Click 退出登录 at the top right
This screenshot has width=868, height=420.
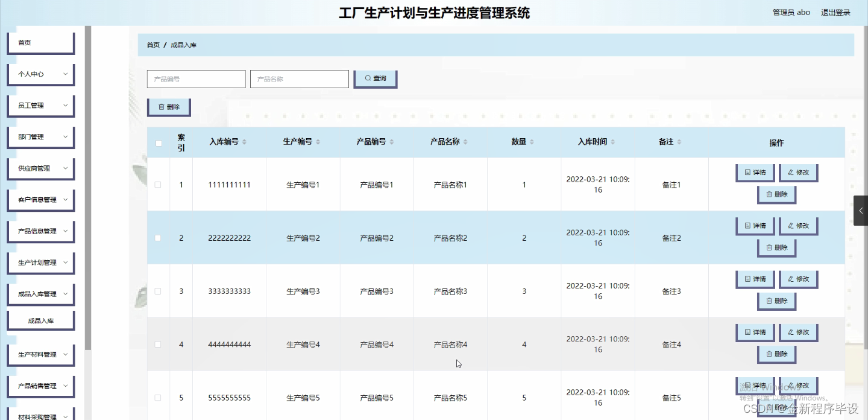pos(835,11)
